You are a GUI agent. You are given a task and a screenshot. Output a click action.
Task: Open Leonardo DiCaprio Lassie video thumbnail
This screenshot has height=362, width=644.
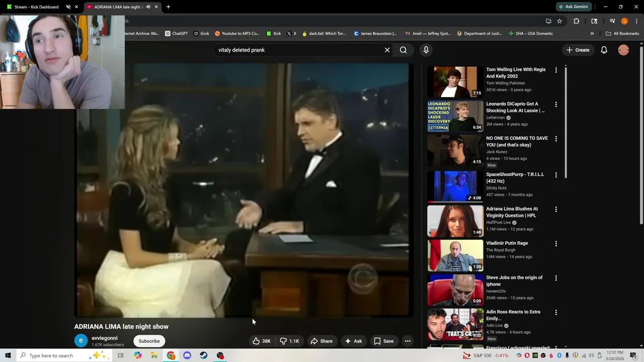pyautogui.click(x=455, y=116)
